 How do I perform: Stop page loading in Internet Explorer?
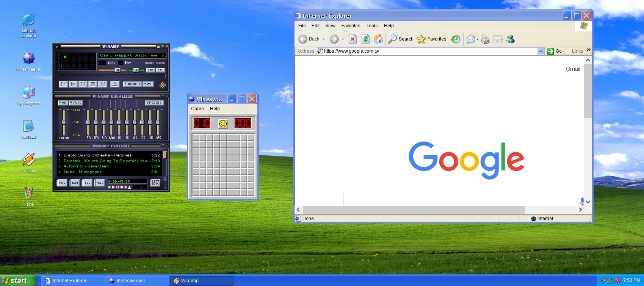(353, 39)
